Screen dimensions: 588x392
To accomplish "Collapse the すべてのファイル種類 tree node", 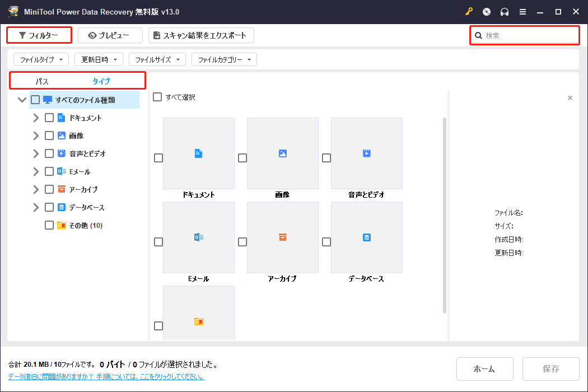I will point(22,100).
